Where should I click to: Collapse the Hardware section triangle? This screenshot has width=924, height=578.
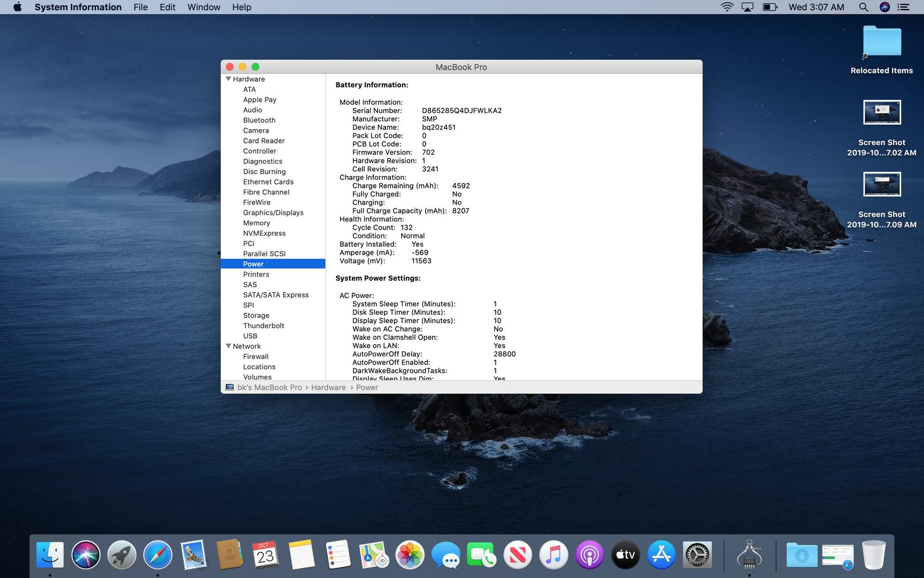228,79
